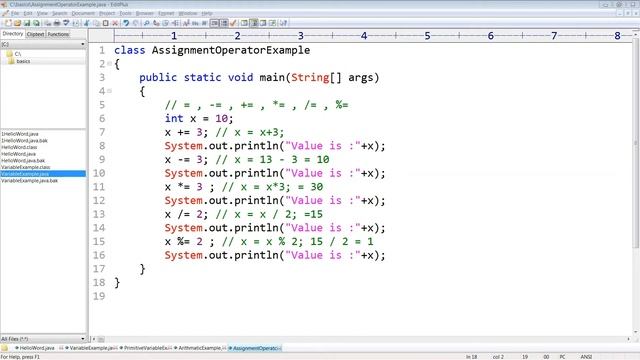Open the File menu
The height and width of the screenshot is (360, 640).
tap(15, 13)
